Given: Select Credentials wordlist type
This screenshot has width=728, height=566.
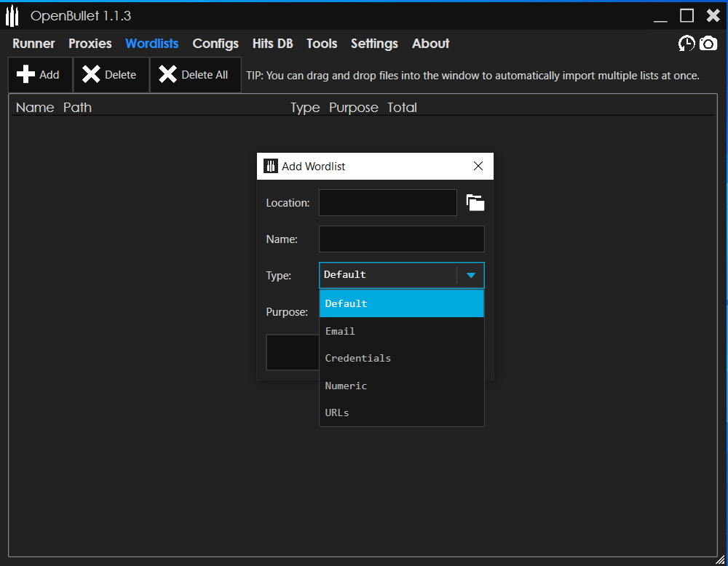Looking at the screenshot, I should coord(402,358).
